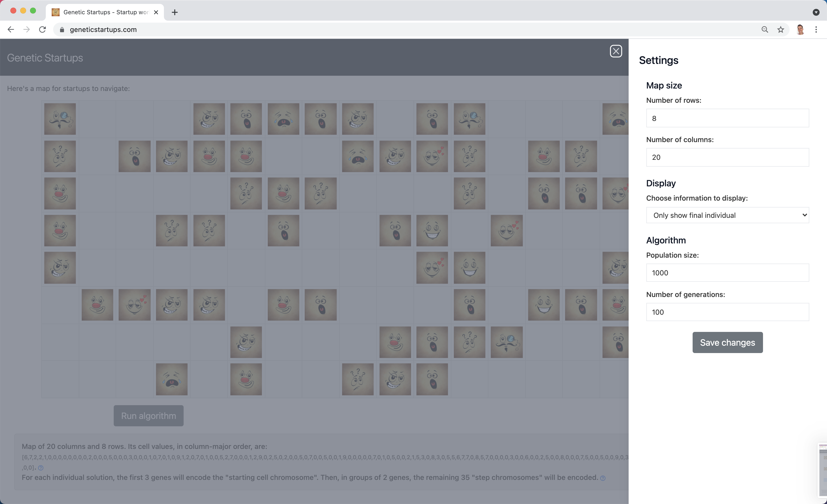
Task: Click the help icon after the cell values list
Action: (x=41, y=468)
